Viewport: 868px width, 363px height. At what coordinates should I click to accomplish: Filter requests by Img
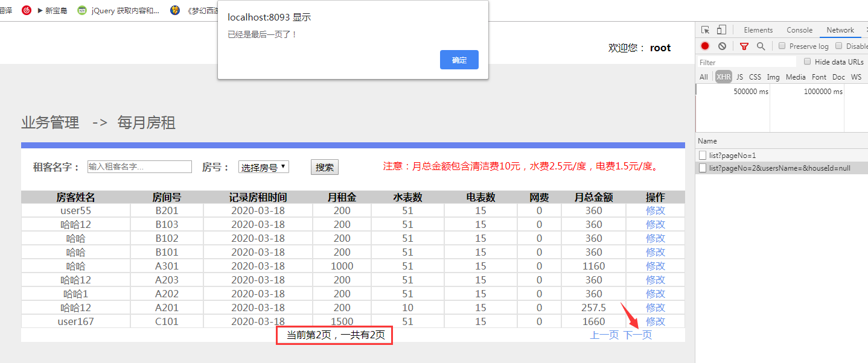(773, 77)
